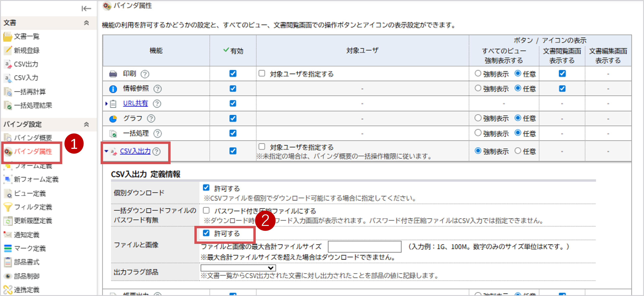Open help icon next to グラフ
644x296 pixels.
pos(151,119)
